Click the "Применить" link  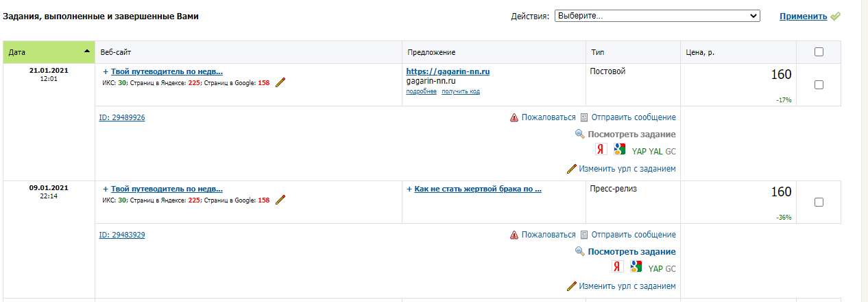point(803,16)
